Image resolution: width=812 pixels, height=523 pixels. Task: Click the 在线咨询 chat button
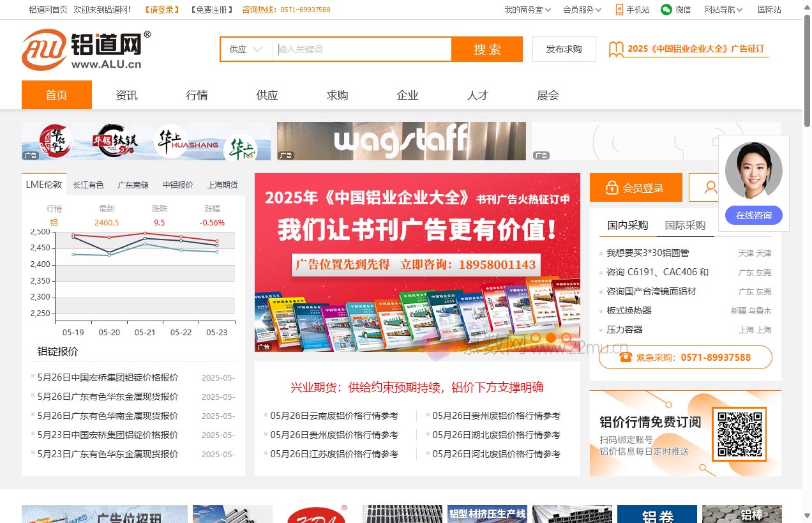click(x=753, y=215)
